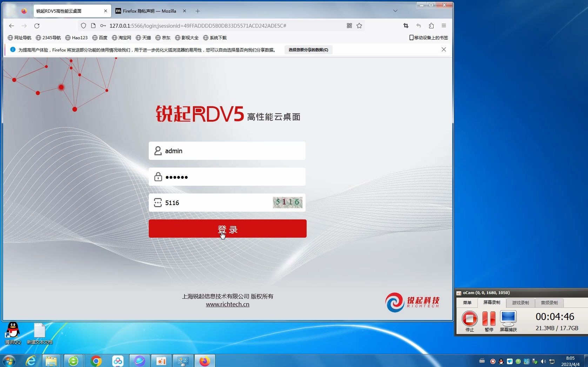Close the 锐起RDV5高性能云桌面 tab

click(105, 11)
